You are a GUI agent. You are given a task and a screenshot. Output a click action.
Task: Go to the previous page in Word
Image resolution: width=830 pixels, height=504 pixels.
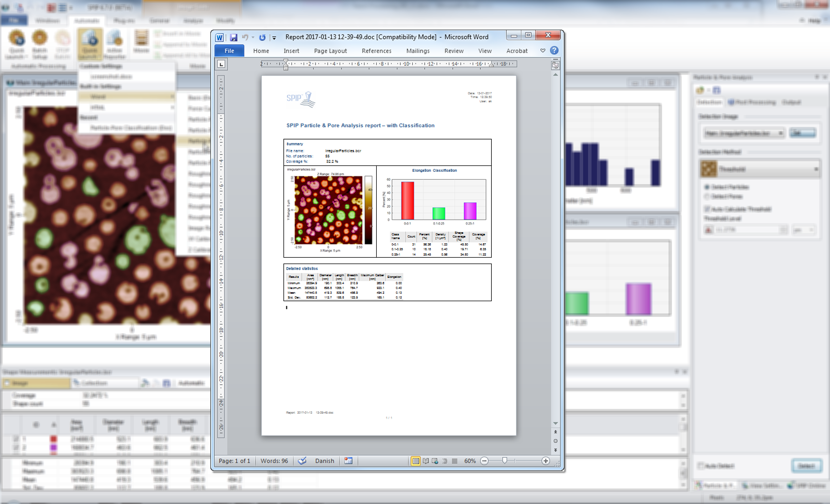click(x=555, y=432)
